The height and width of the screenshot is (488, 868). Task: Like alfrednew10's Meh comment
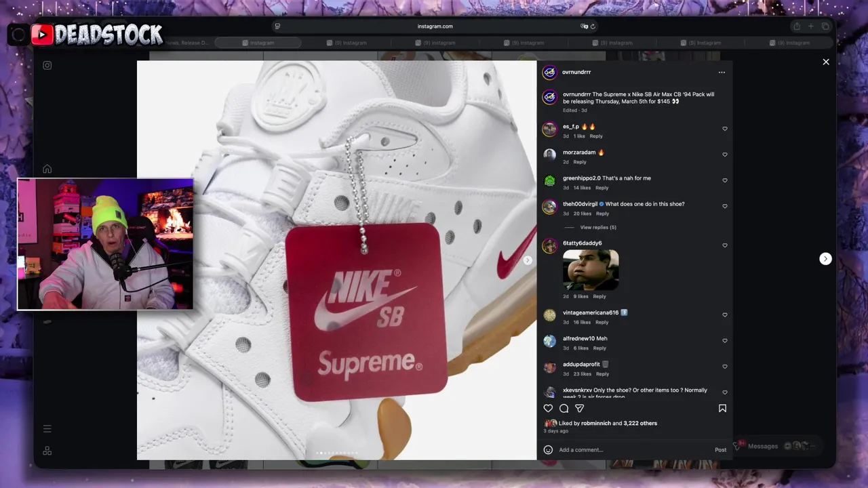point(724,341)
